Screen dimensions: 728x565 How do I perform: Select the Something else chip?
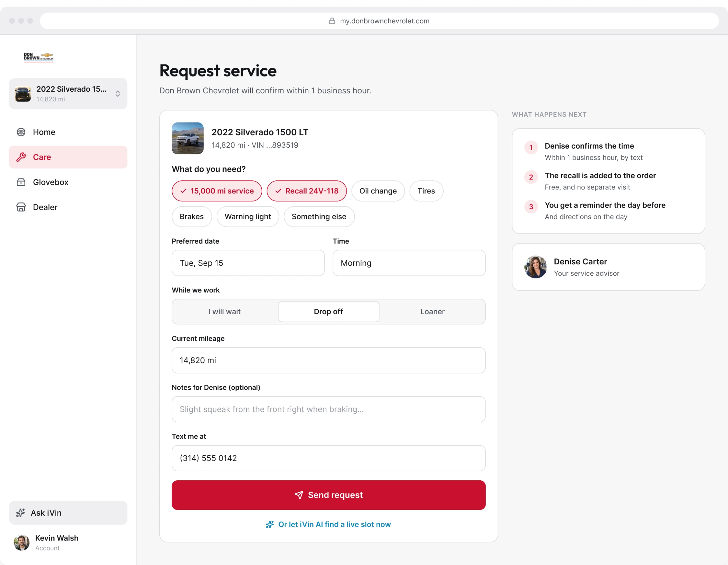pyautogui.click(x=319, y=217)
